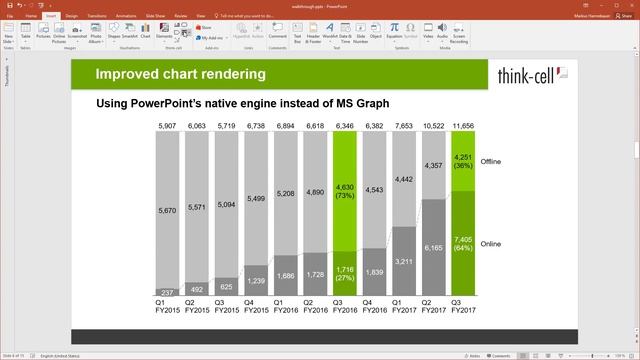Add a Comment

pyautogui.click(x=278, y=31)
